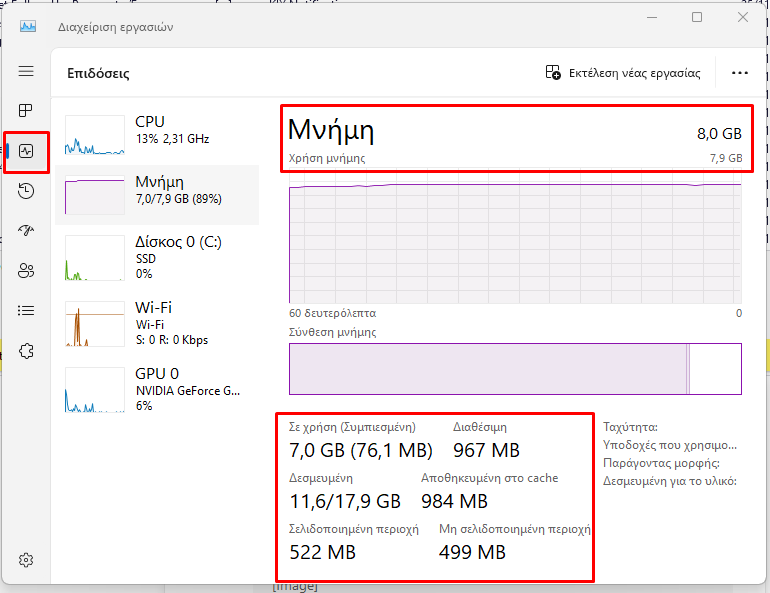Image resolution: width=770 pixels, height=593 pixels.
Task: Open the Settings gear icon
Action: click(27, 559)
